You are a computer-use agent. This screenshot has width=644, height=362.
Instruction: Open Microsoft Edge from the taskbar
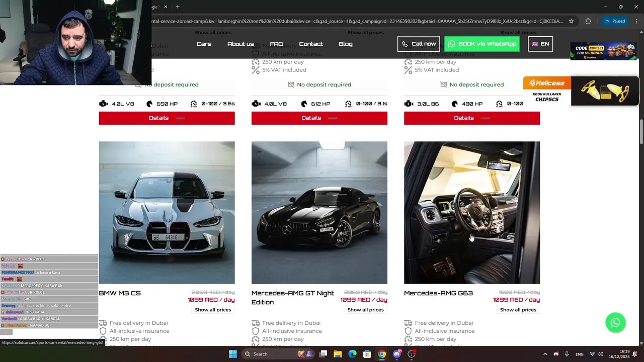coord(353,354)
